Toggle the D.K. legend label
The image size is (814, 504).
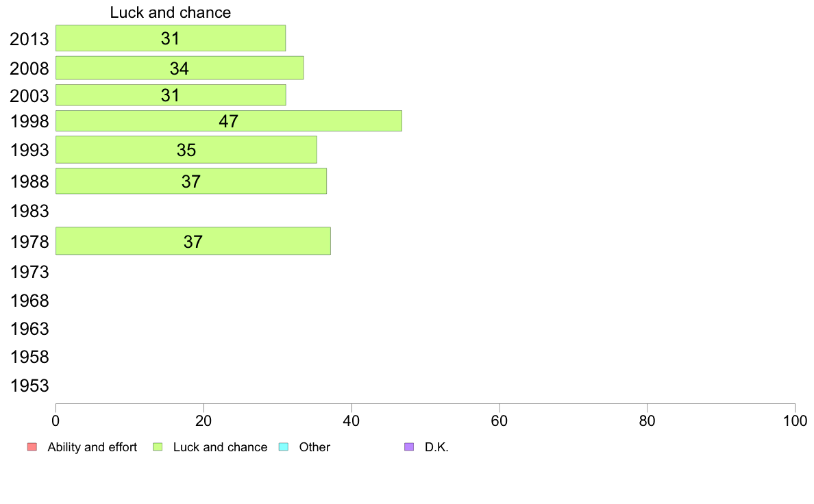pyautogui.click(x=436, y=447)
